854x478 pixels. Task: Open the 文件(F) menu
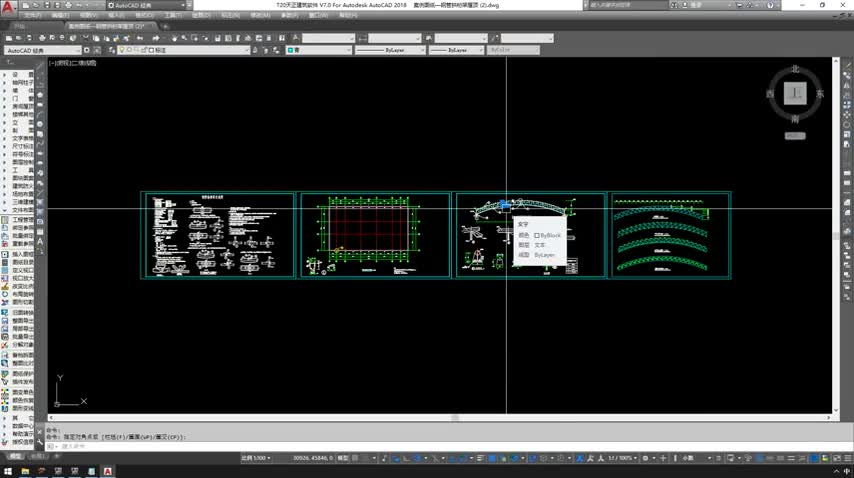point(32,15)
